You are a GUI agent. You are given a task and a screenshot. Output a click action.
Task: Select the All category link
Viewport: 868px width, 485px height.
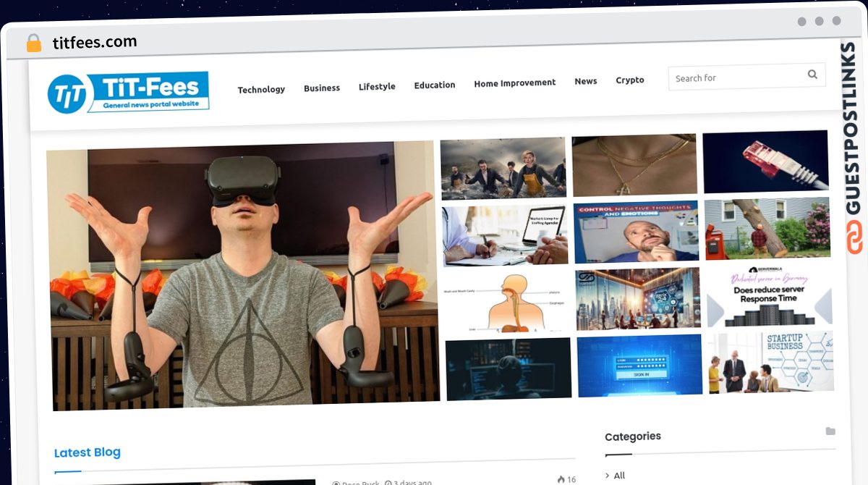619,476
